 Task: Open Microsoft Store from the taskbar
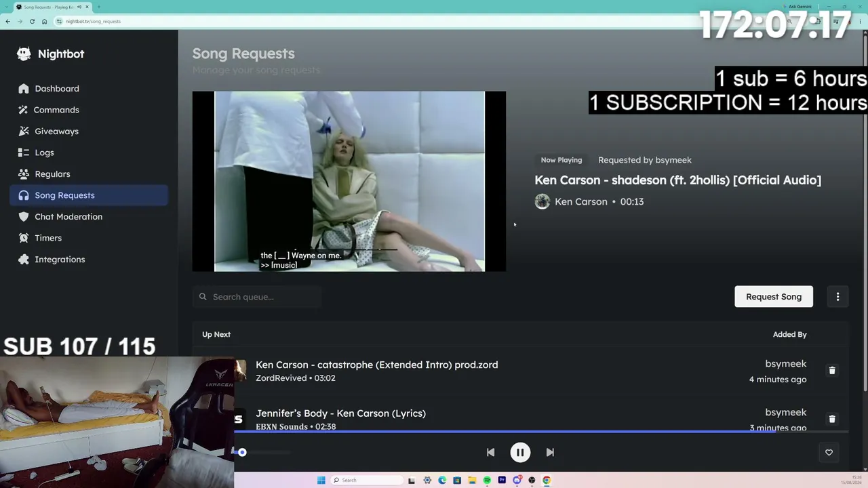click(457, 480)
